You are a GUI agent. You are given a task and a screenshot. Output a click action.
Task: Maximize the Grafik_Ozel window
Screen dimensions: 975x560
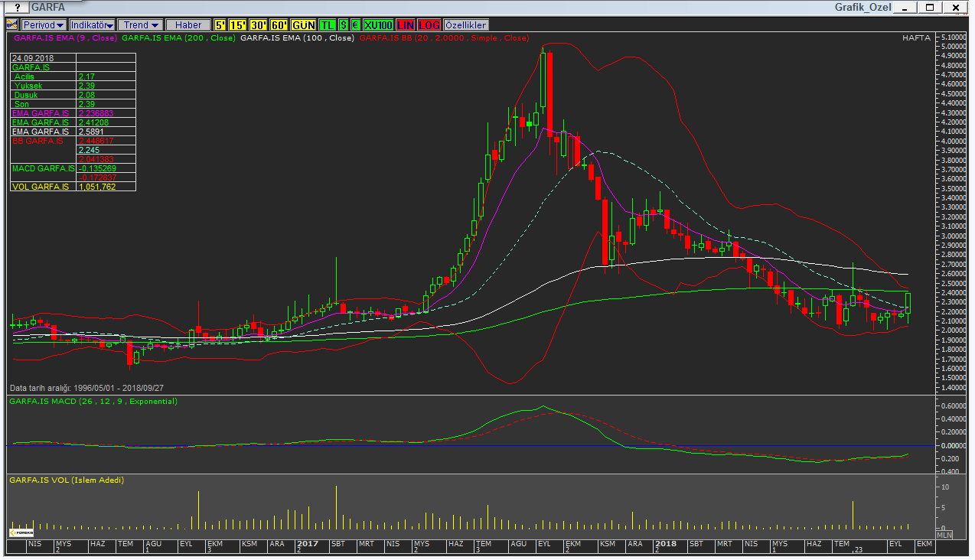pyautogui.click(x=930, y=8)
